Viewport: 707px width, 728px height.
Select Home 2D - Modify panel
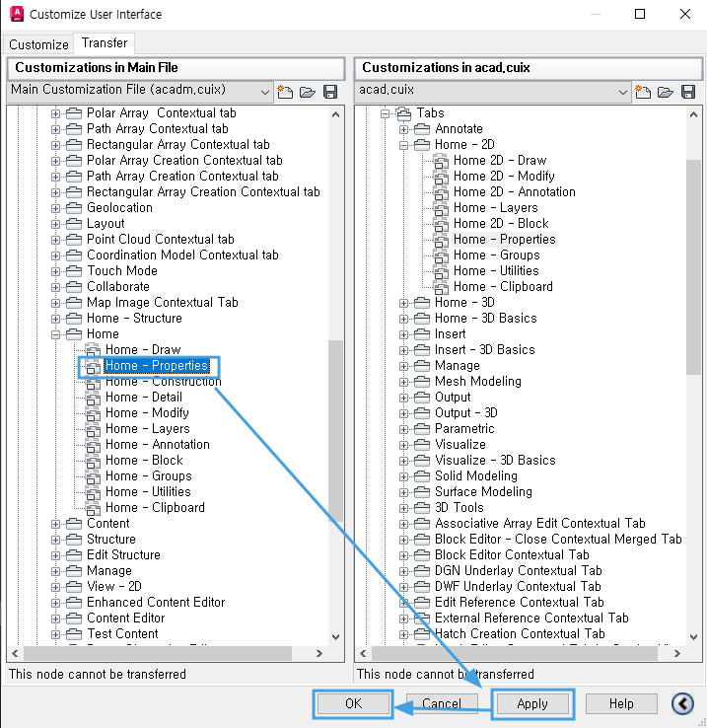pyautogui.click(x=504, y=176)
